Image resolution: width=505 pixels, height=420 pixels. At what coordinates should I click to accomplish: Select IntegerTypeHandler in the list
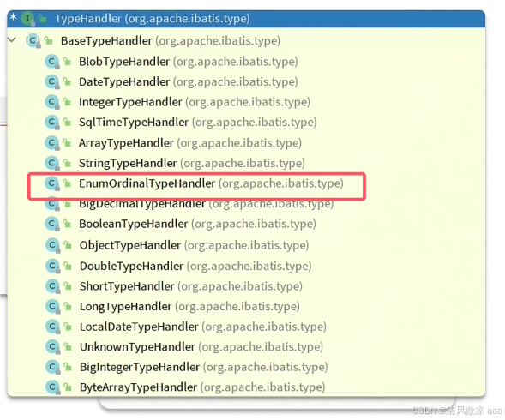click(x=195, y=102)
